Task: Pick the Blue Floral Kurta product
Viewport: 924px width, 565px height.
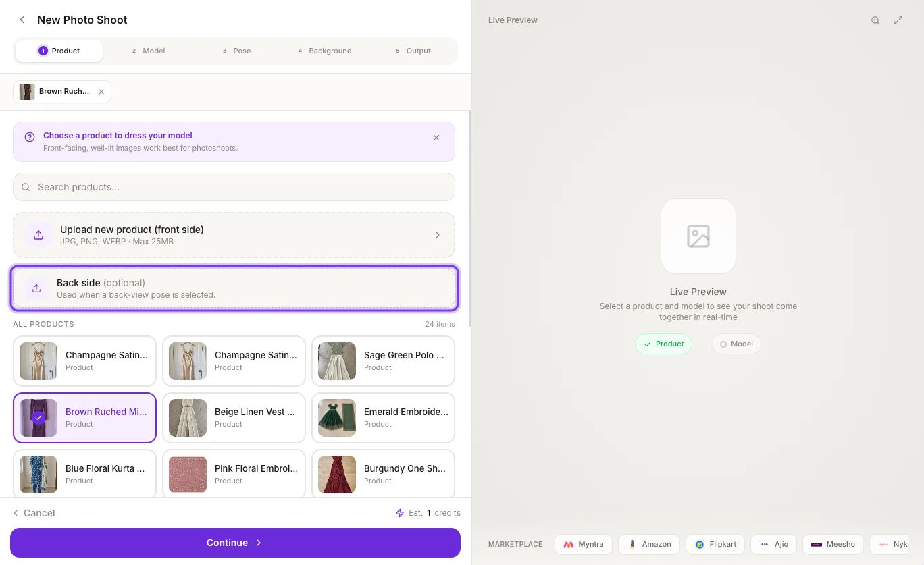Action: click(x=84, y=474)
